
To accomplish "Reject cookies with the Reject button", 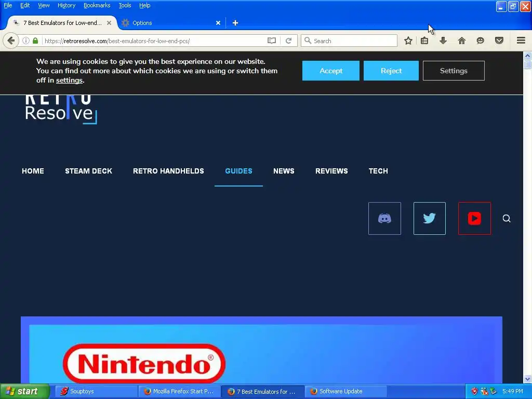I will click(x=391, y=71).
